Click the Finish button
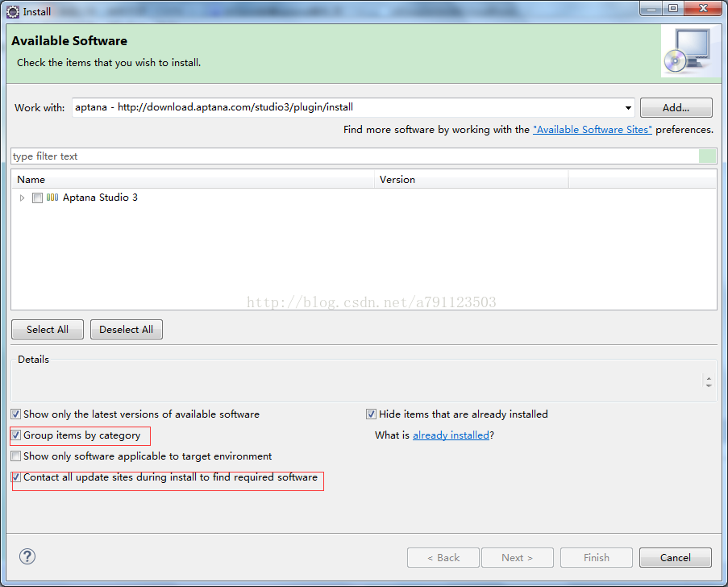Image resolution: width=728 pixels, height=587 pixels. [x=596, y=557]
